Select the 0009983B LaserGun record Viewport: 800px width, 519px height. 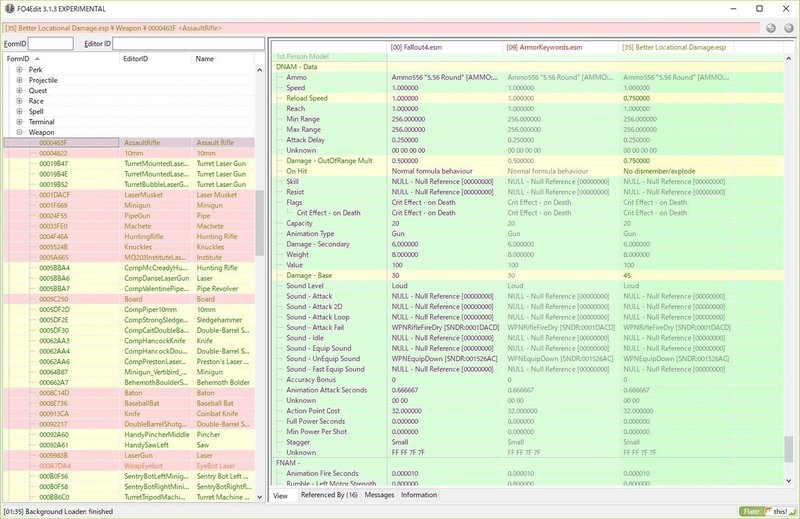[x=129, y=455]
